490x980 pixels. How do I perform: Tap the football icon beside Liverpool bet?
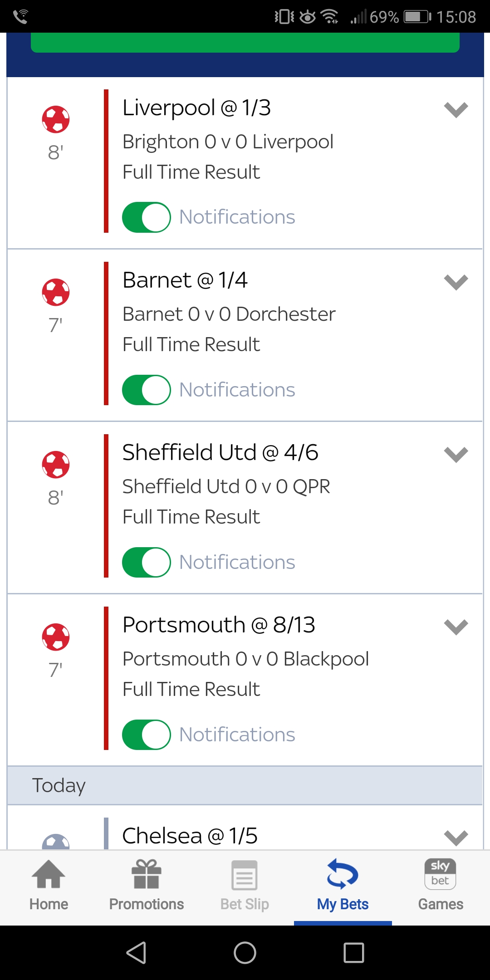point(56,119)
